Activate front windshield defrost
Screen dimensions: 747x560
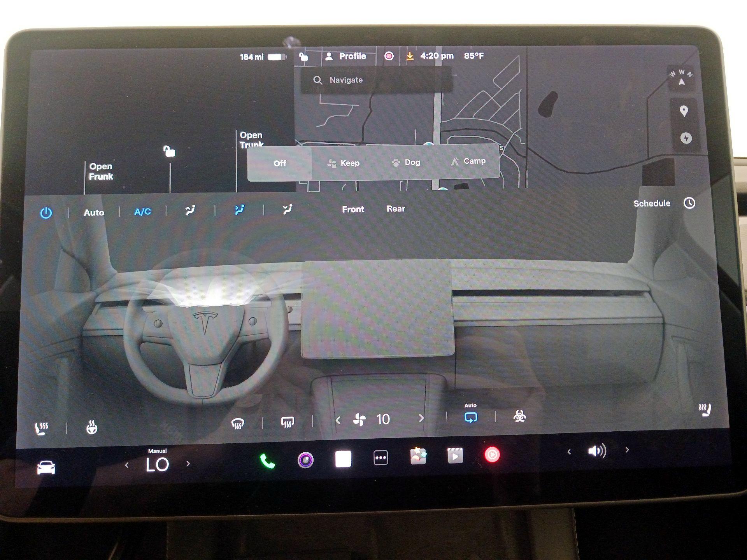click(237, 423)
